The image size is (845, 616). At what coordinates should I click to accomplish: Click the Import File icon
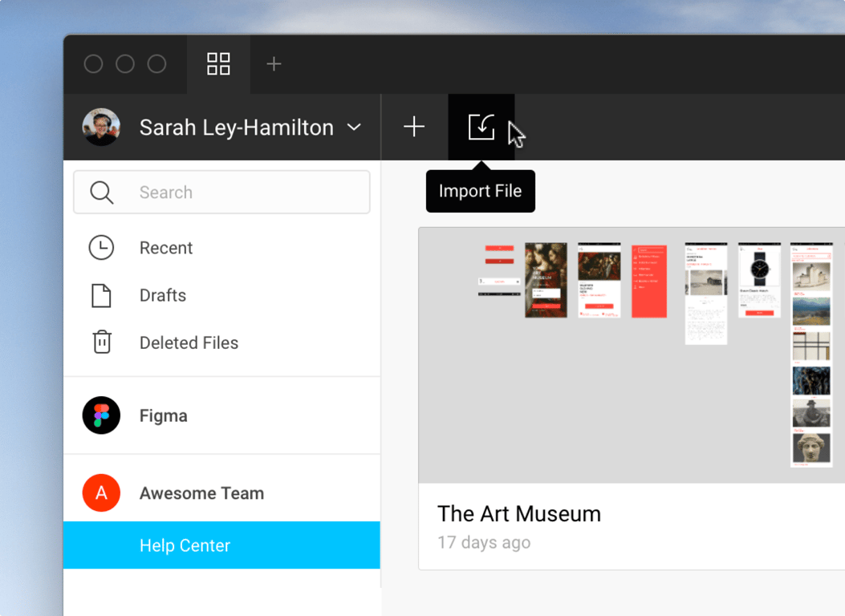(481, 127)
